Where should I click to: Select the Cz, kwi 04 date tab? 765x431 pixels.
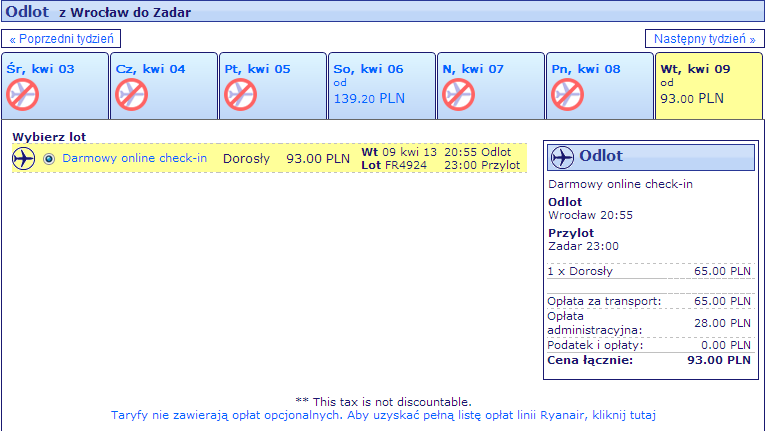[x=164, y=86]
